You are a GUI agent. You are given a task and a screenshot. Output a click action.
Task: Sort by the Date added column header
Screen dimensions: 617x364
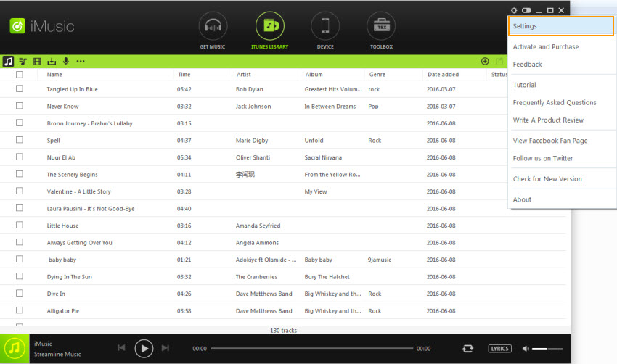(443, 74)
